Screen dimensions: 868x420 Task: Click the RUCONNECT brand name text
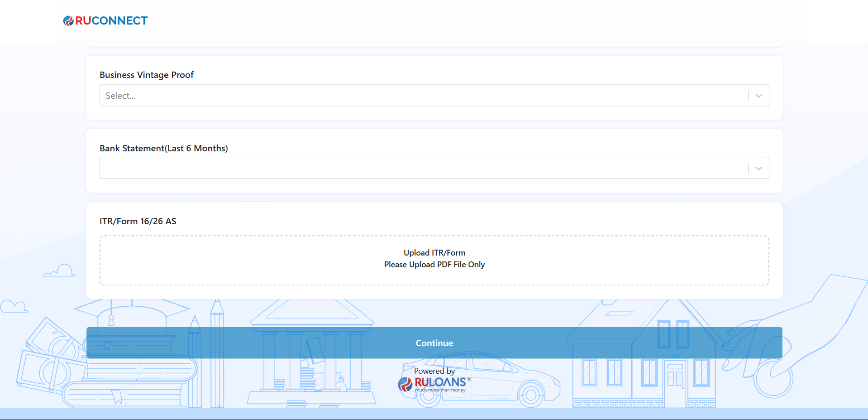pyautogui.click(x=111, y=21)
